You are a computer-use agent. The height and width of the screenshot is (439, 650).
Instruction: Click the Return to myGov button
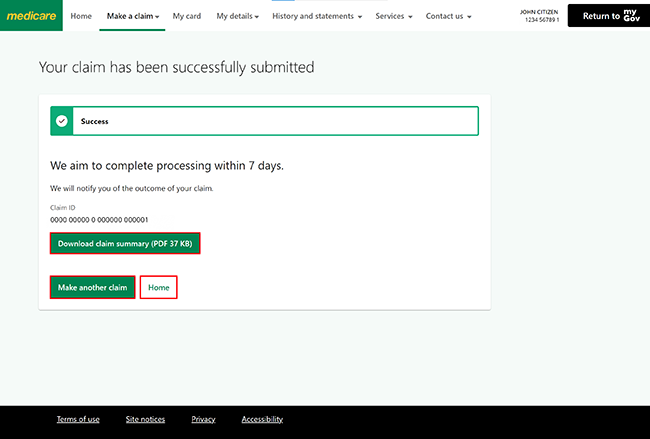tap(609, 16)
